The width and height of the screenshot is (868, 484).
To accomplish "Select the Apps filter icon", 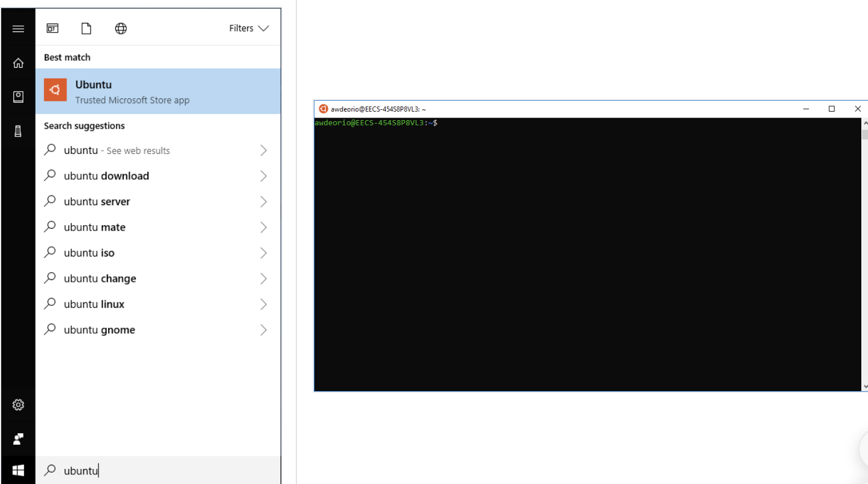I will tap(52, 28).
